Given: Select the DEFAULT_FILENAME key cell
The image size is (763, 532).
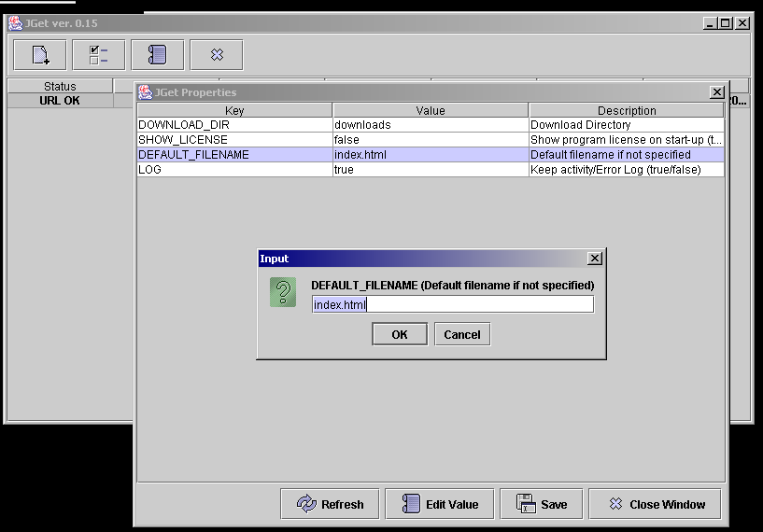Looking at the screenshot, I should click(x=234, y=155).
